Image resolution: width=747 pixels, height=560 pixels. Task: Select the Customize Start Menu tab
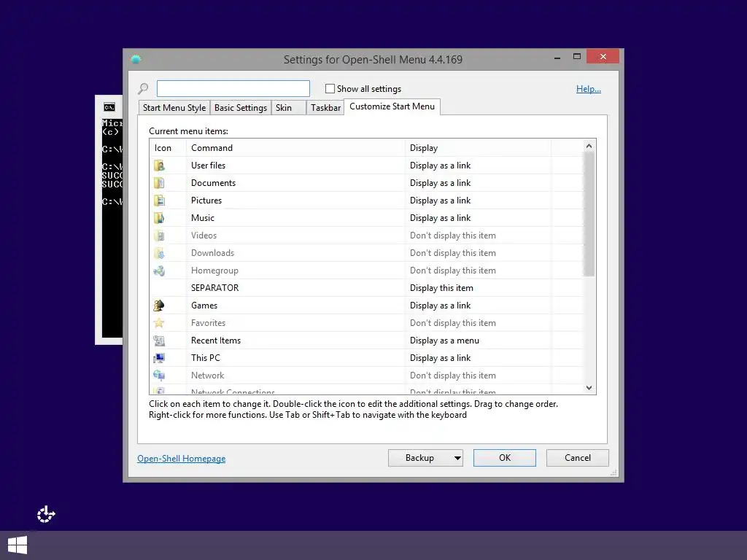click(x=392, y=106)
